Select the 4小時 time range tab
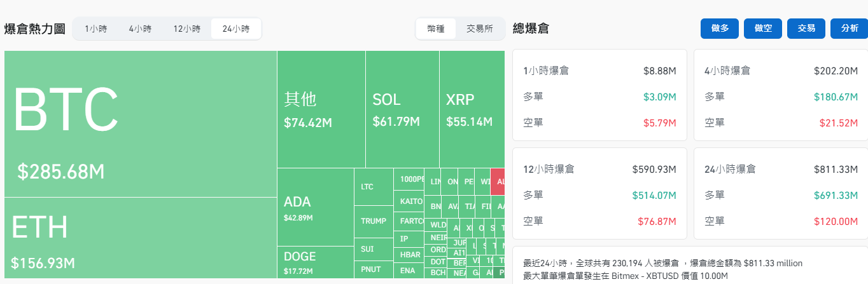The image size is (868, 284). point(140,29)
